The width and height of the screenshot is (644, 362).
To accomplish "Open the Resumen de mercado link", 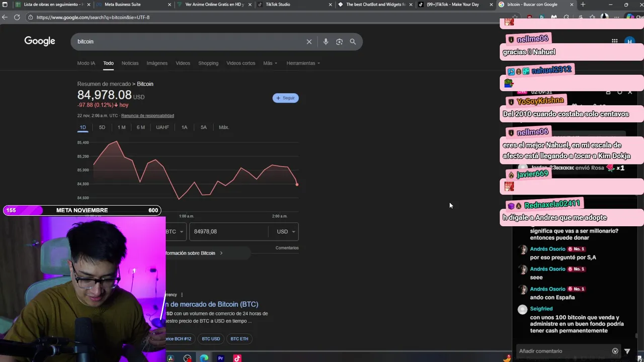I will pyautogui.click(x=104, y=84).
